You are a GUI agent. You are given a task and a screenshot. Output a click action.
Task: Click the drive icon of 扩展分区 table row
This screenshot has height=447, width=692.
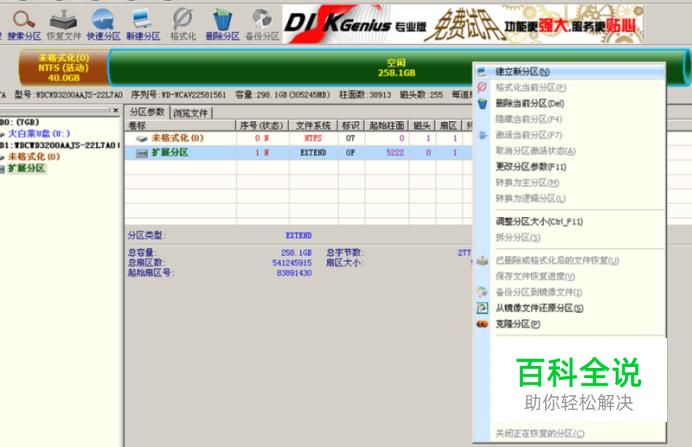point(142,153)
